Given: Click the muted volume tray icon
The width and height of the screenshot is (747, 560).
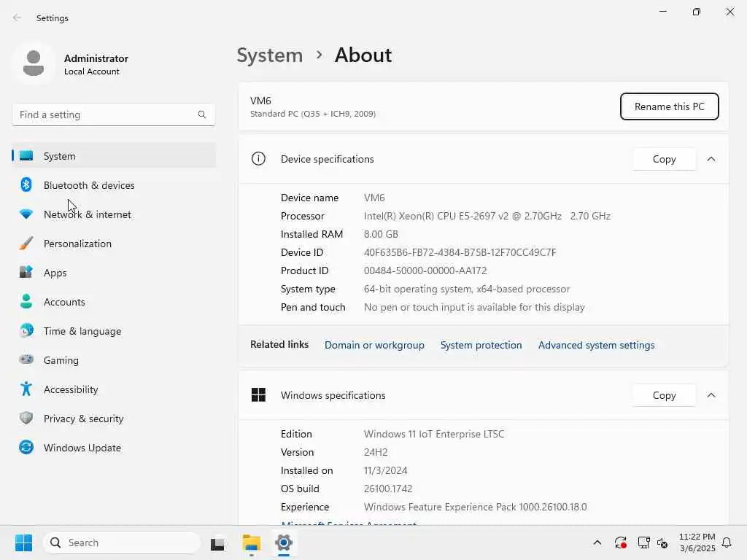Looking at the screenshot, I should (662, 542).
